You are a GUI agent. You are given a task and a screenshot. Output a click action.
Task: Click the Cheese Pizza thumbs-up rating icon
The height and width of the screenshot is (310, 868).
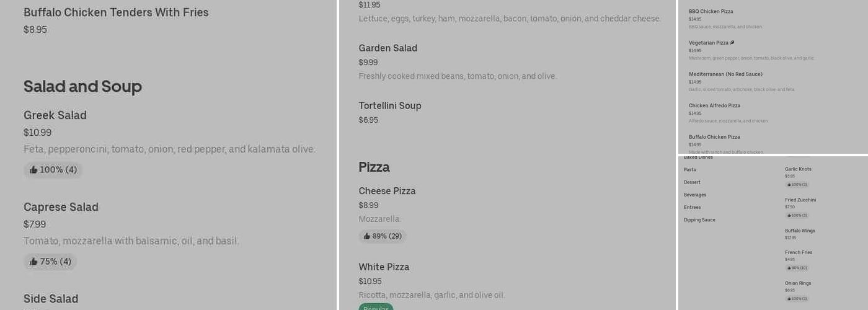[x=367, y=236]
